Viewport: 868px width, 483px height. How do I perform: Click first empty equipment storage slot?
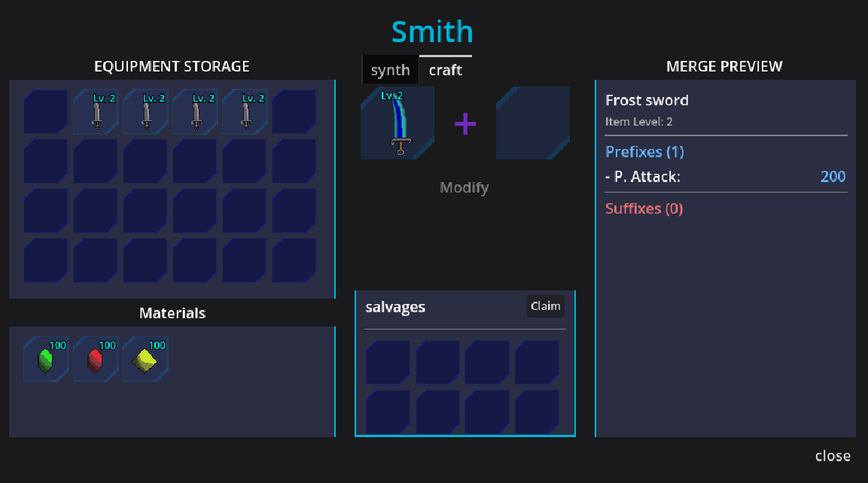coord(45,111)
